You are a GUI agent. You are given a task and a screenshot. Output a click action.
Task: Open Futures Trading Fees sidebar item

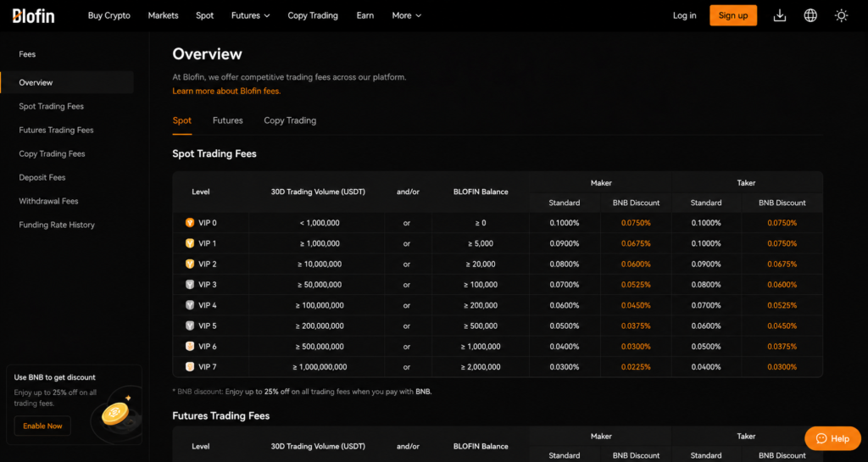click(56, 130)
